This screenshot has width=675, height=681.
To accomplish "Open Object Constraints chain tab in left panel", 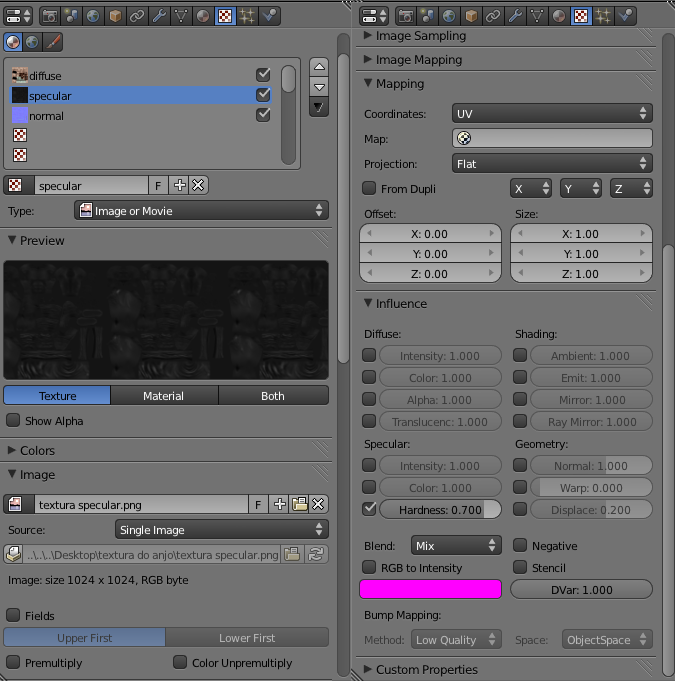I will pyautogui.click(x=137, y=17).
